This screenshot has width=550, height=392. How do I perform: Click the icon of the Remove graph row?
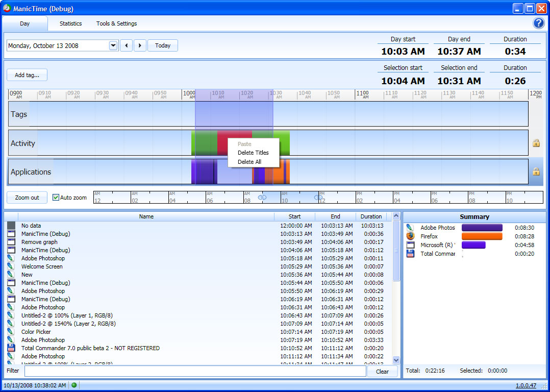tap(11, 242)
